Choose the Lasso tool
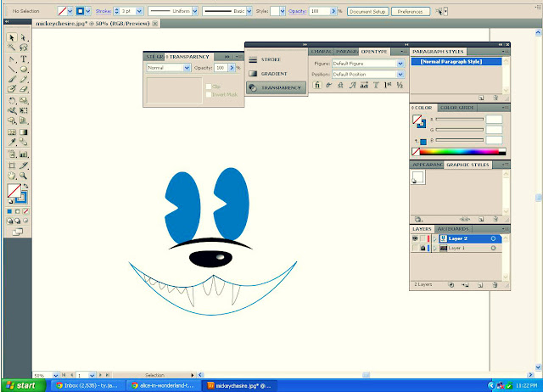Image resolution: width=543 pixels, height=392 pixels. coord(23,48)
